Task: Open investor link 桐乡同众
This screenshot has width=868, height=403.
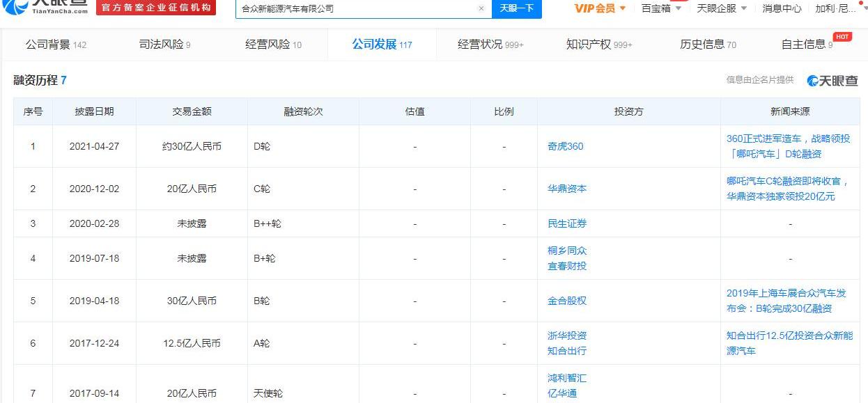Action: pyautogui.click(x=567, y=251)
